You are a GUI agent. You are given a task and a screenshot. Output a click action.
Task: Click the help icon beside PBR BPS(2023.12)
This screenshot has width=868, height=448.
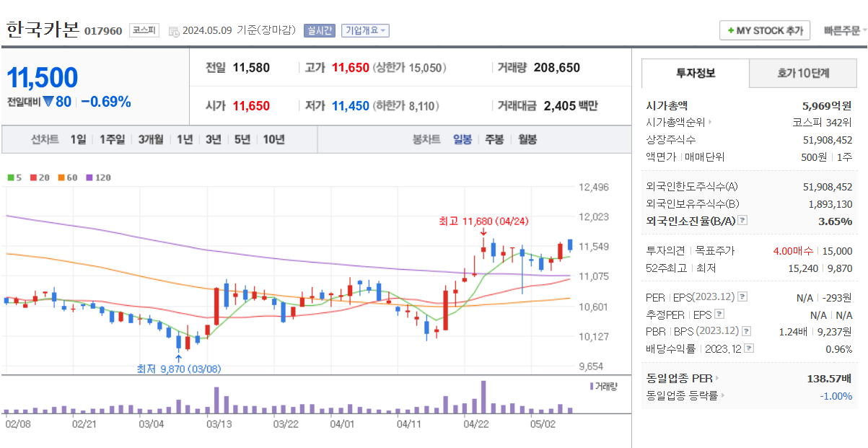[746, 331]
